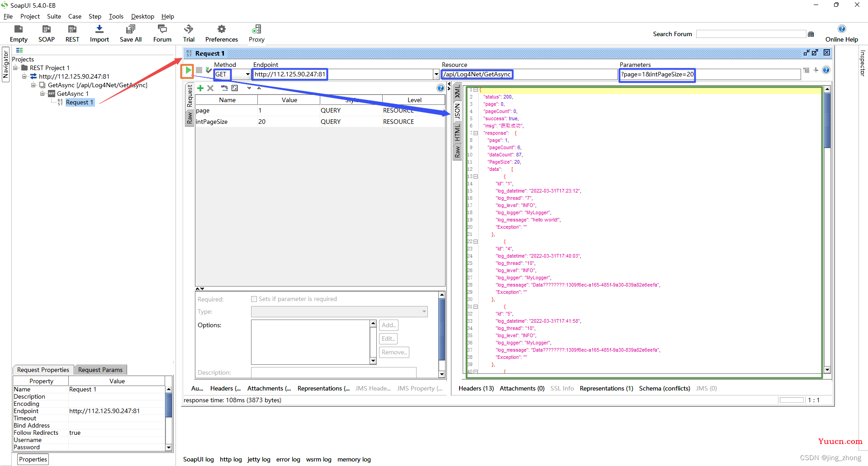This screenshot has height=466, width=868.
Task: Switch to the HTML response tab
Action: tap(457, 132)
